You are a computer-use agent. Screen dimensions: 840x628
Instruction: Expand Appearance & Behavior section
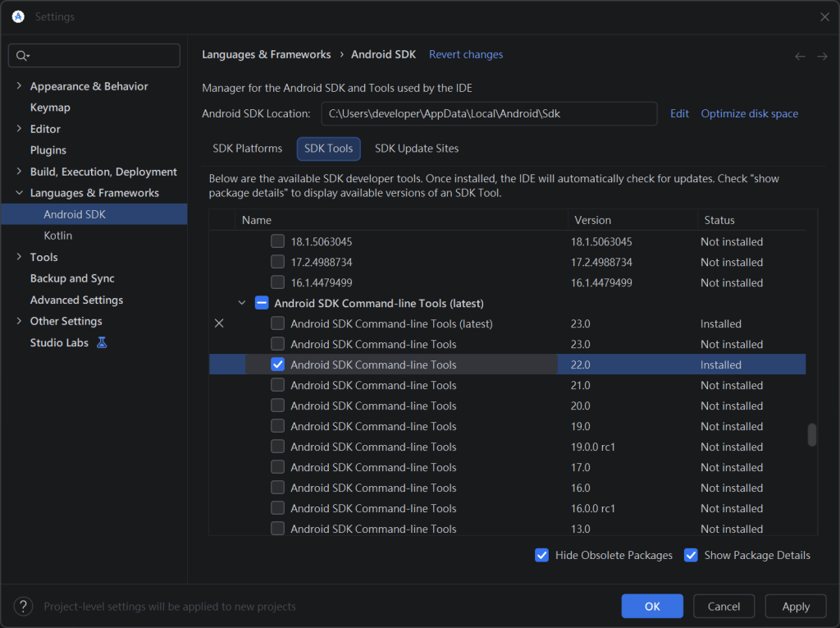20,86
